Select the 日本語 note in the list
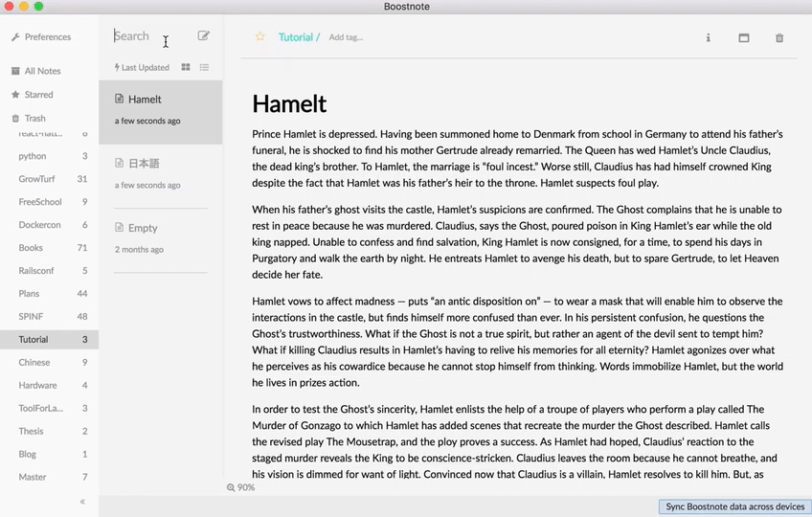 click(x=161, y=176)
